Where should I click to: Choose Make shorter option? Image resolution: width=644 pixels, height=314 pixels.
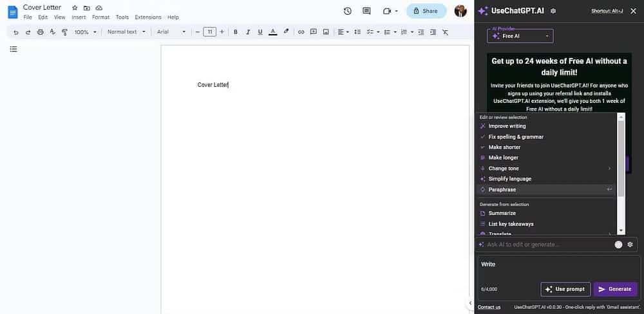click(x=546, y=147)
